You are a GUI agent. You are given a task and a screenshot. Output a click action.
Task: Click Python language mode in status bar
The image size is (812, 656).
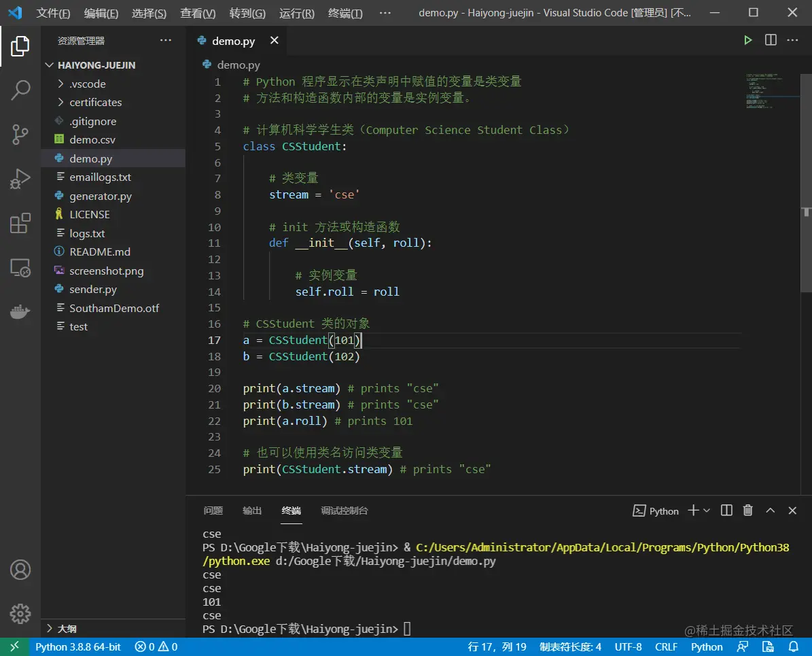coord(707,646)
